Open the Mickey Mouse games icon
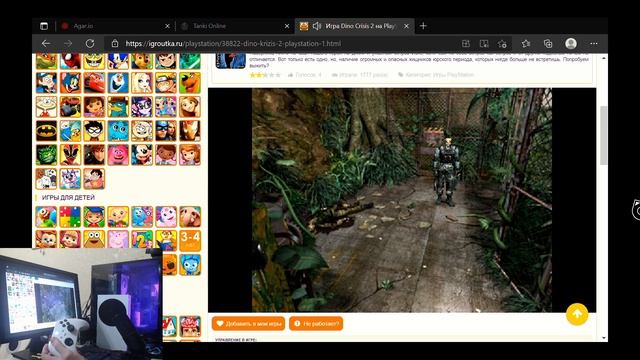Viewport: 640px width, 360px height. (142, 155)
